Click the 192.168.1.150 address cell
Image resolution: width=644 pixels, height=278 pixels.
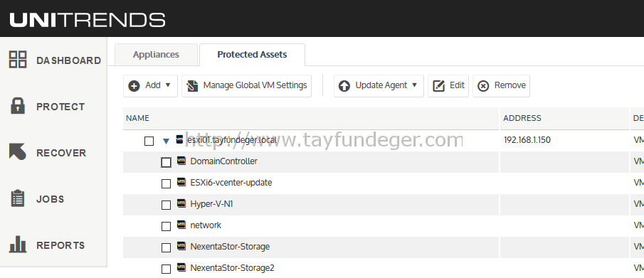pyautogui.click(x=527, y=140)
